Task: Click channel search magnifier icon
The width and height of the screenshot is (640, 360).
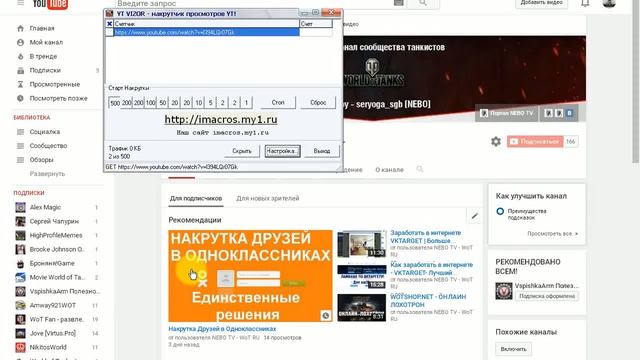Action: click(420, 169)
